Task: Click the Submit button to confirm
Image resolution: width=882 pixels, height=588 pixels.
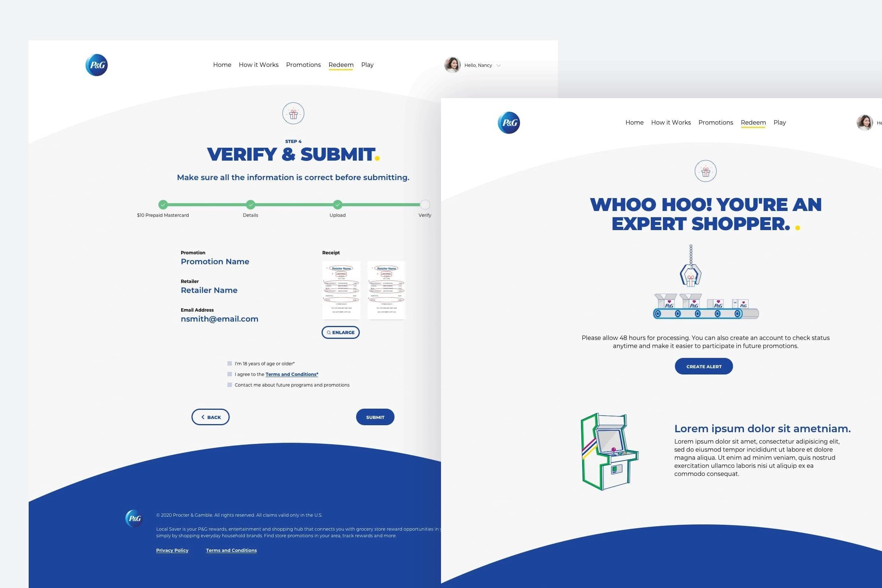Action: pyautogui.click(x=375, y=417)
